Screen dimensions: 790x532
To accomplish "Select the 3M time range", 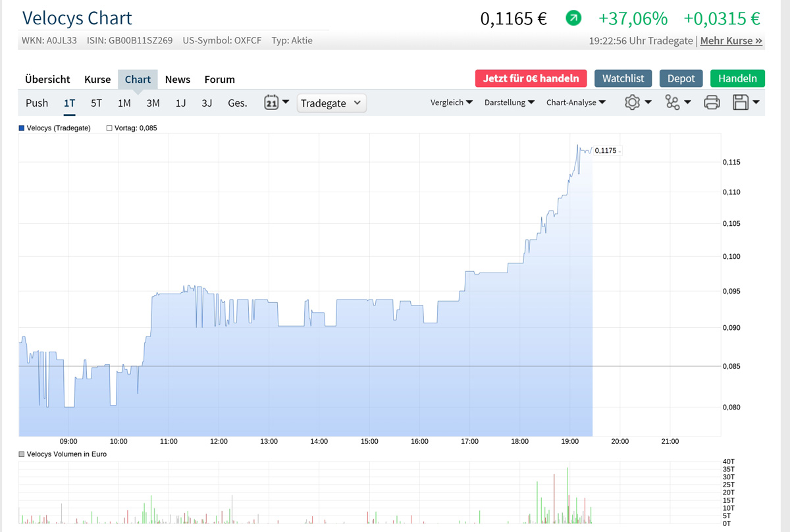I will point(153,103).
